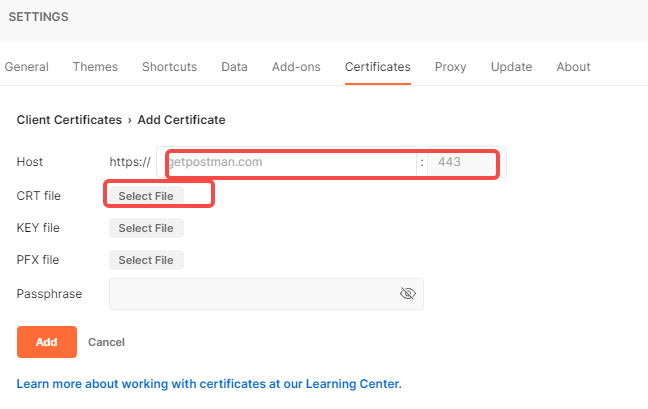This screenshot has width=648, height=409.
Task: Click the orange Add button
Action: [x=47, y=342]
